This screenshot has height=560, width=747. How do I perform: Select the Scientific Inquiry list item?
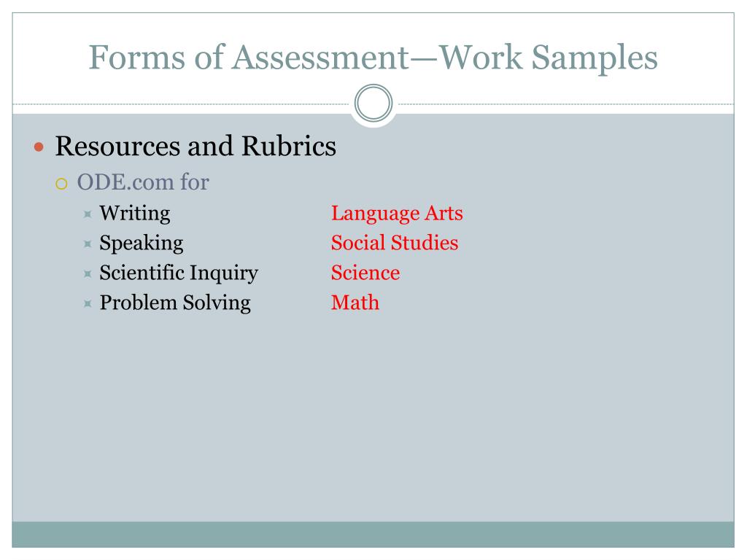pyautogui.click(x=179, y=273)
